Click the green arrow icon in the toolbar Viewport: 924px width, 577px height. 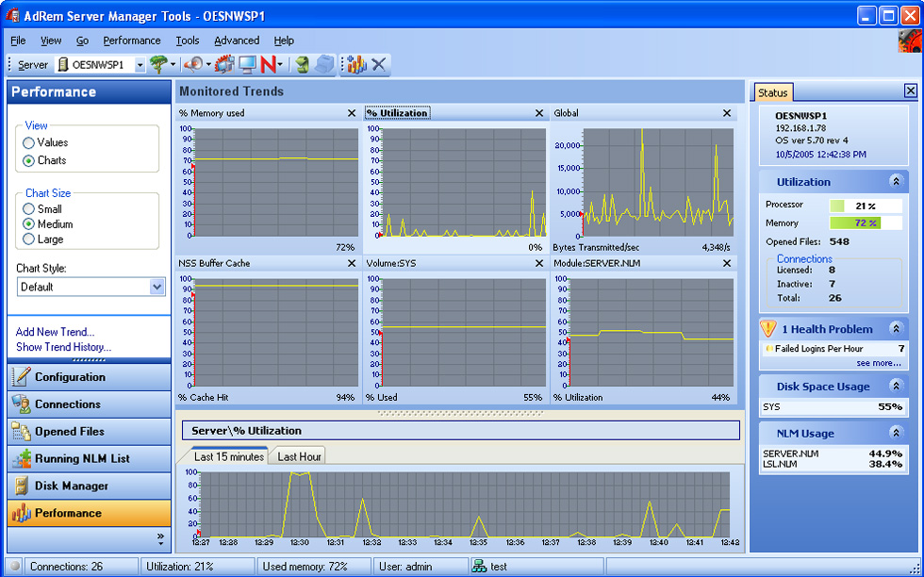(303, 64)
